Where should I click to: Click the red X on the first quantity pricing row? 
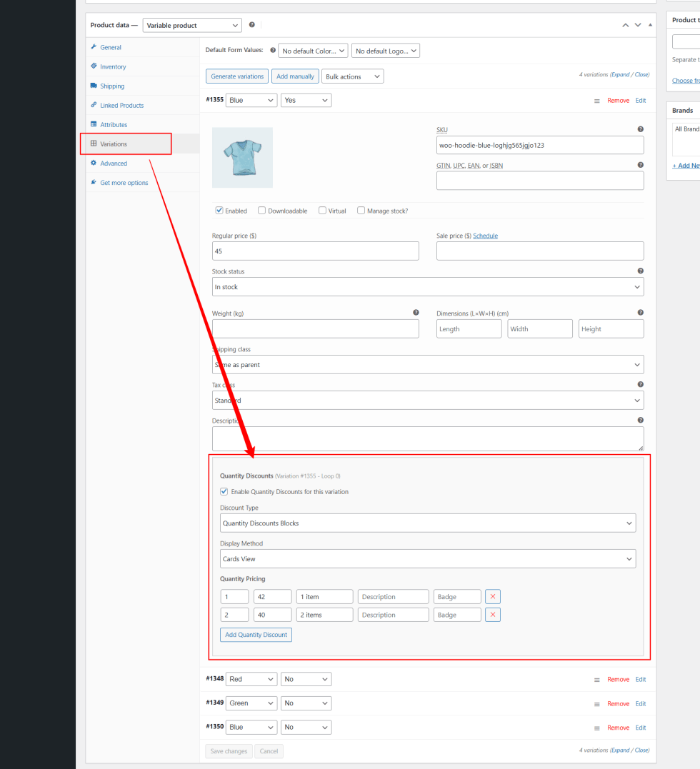pyautogui.click(x=492, y=596)
